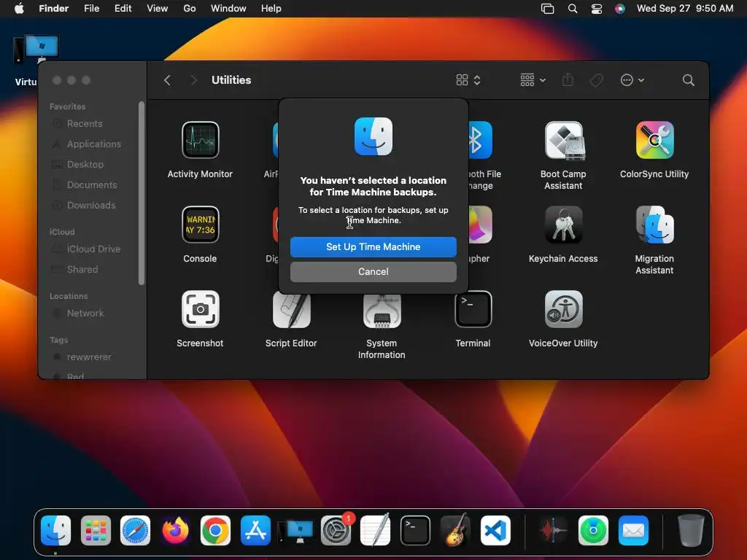Open Find My in the Dock

(593, 531)
